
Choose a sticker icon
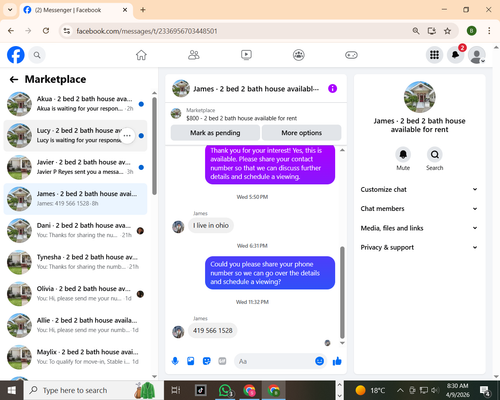pyautogui.click(x=207, y=361)
